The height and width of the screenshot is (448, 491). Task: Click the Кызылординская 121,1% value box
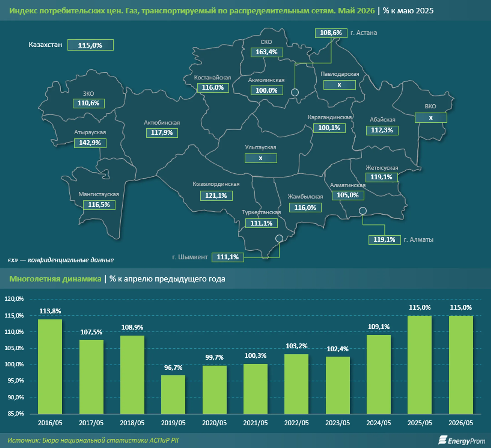(x=216, y=196)
